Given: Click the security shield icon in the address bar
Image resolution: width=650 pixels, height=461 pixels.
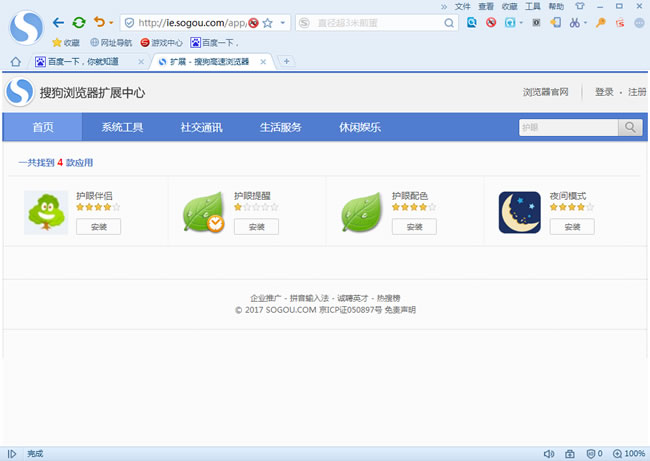Looking at the screenshot, I should coord(129,23).
